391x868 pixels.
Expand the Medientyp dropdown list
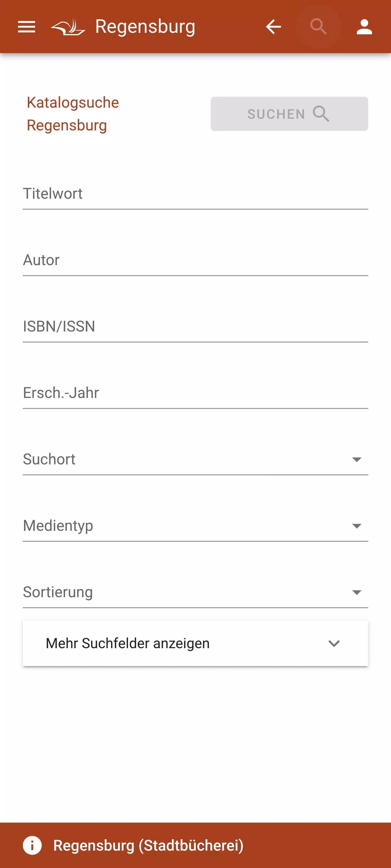(195, 526)
